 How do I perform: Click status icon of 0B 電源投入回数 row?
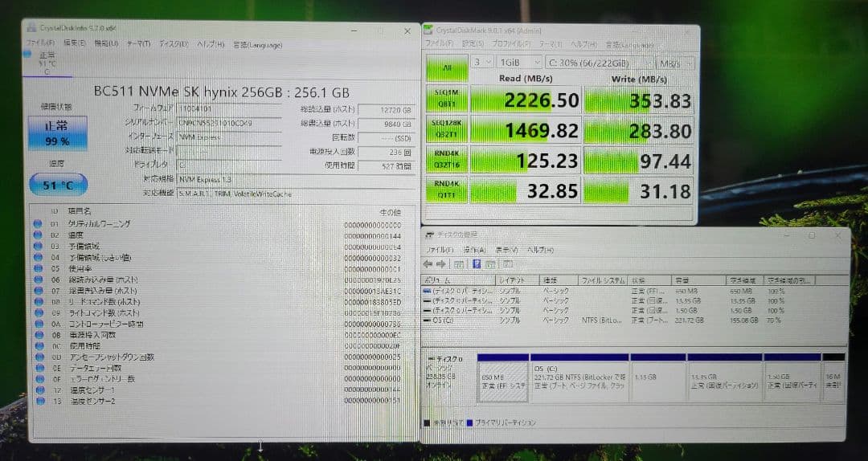point(39,335)
